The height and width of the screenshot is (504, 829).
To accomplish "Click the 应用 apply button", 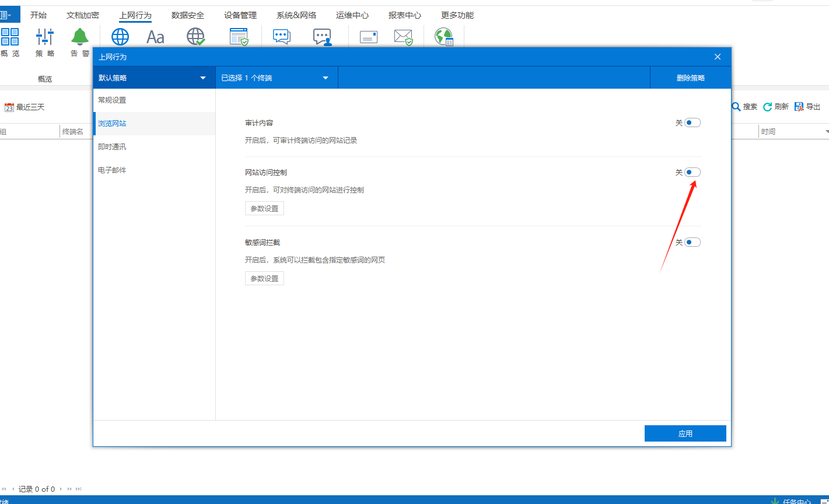I will 685,433.
